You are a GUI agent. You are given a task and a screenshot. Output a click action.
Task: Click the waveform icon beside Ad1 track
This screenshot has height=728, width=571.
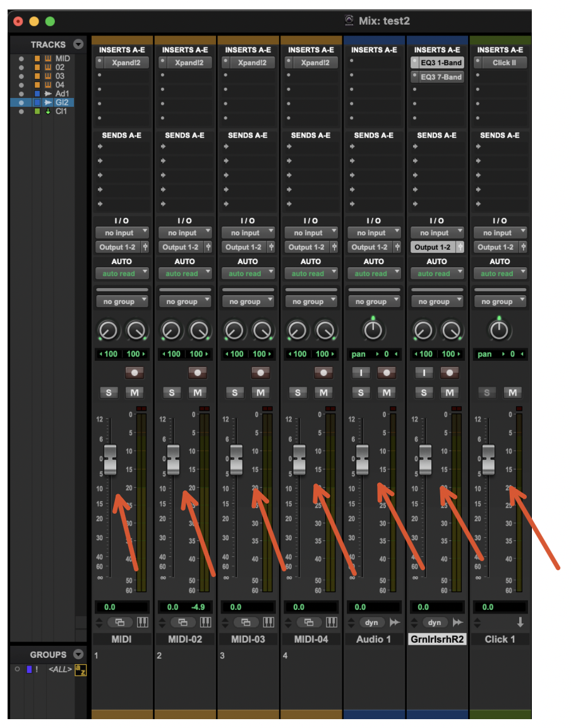[47, 94]
